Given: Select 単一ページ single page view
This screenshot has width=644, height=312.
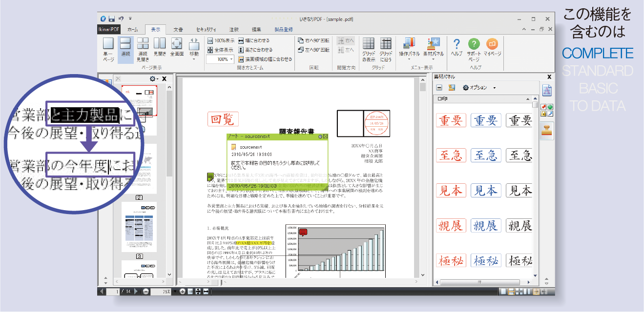Looking at the screenshot, I should (x=108, y=50).
